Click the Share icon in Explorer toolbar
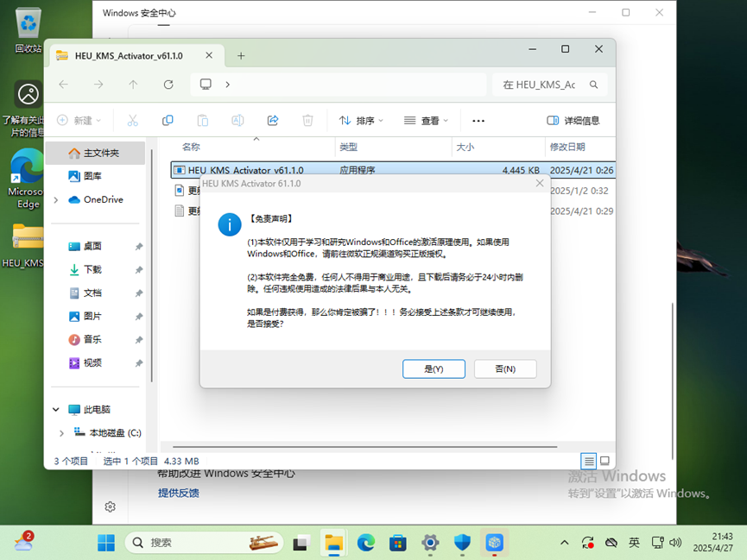This screenshot has height=560, width=747. [x=273, y=121]
